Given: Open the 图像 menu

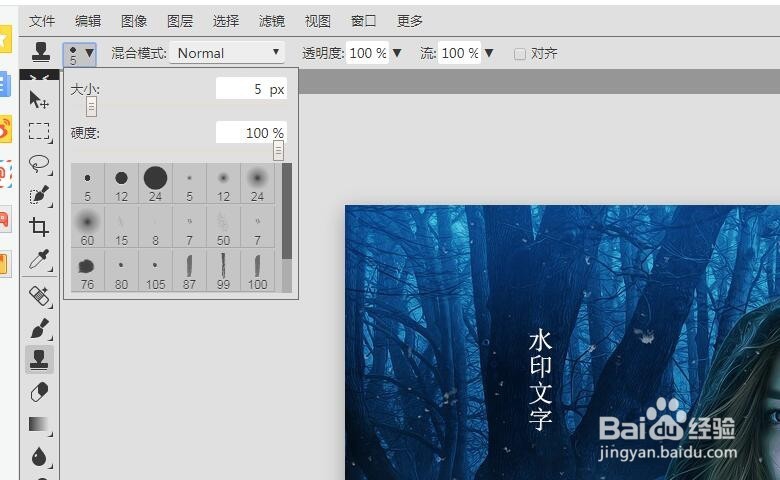Looking at the screenshot, I should click(x=134, y=21).
